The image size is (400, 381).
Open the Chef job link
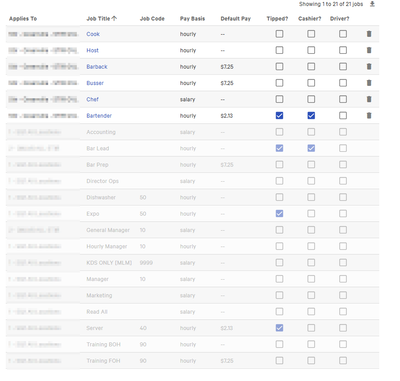pos(92,99)
